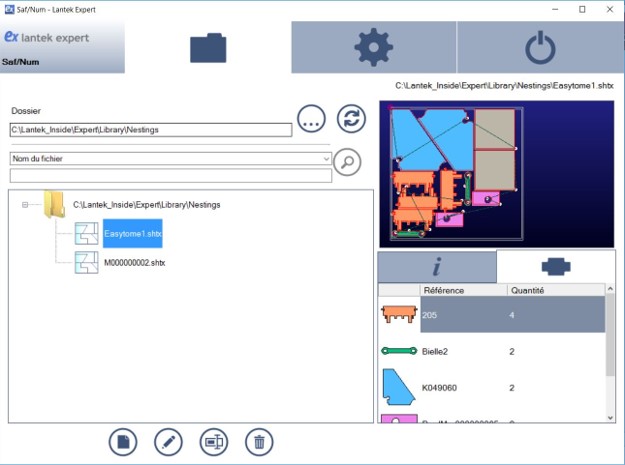625x465 pixels.
Task: Click the magnifier search button
Action: [347, 162]
